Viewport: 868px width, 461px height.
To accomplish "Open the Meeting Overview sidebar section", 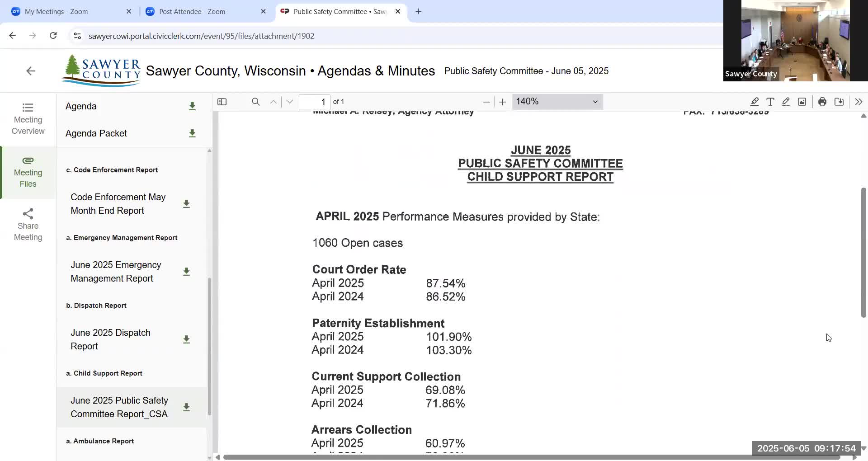I will coord(28,119).
